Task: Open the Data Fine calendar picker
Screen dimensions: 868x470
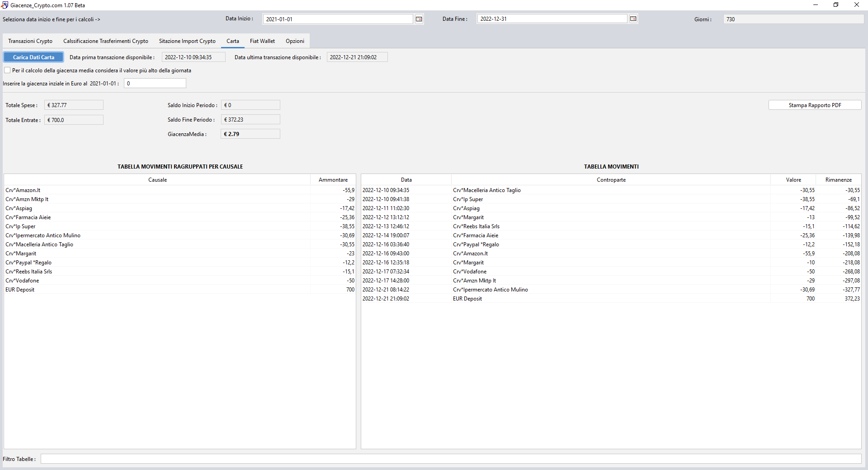Action: (x=633, y=19)
